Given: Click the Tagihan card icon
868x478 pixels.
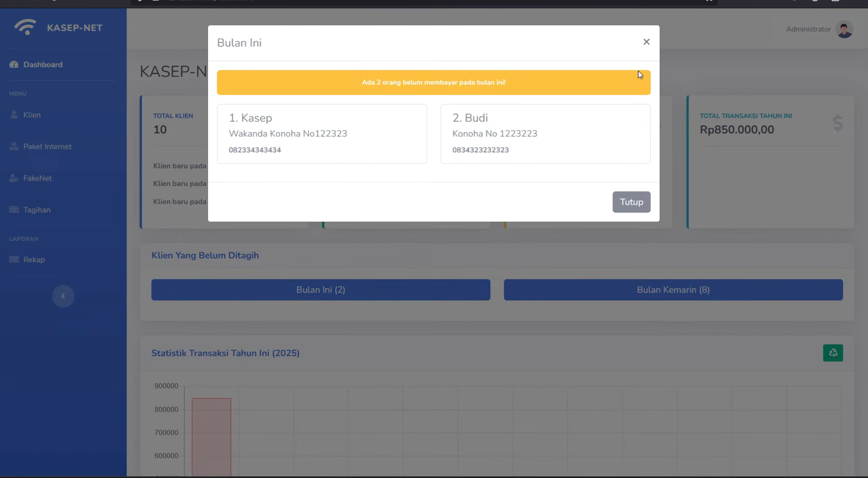Looking at the screenshot, I should (14, 210).
